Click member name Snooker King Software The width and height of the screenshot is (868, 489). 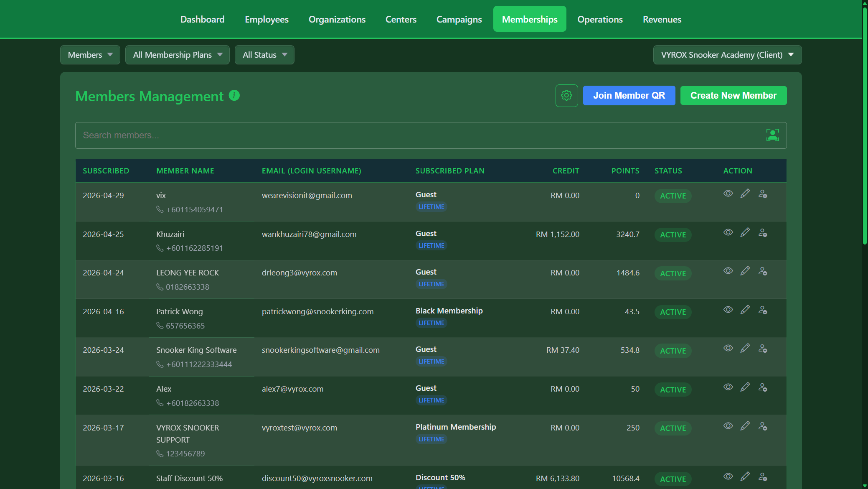tap(196, 350)
